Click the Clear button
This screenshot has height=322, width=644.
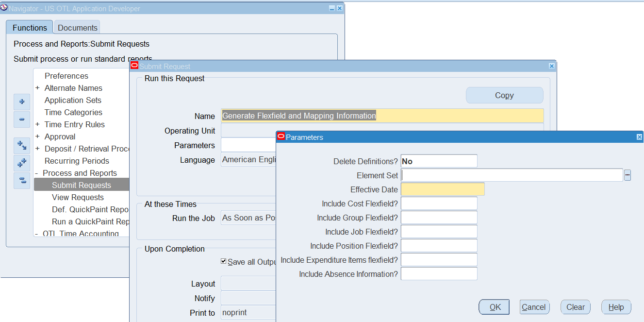tap(575, 307)
